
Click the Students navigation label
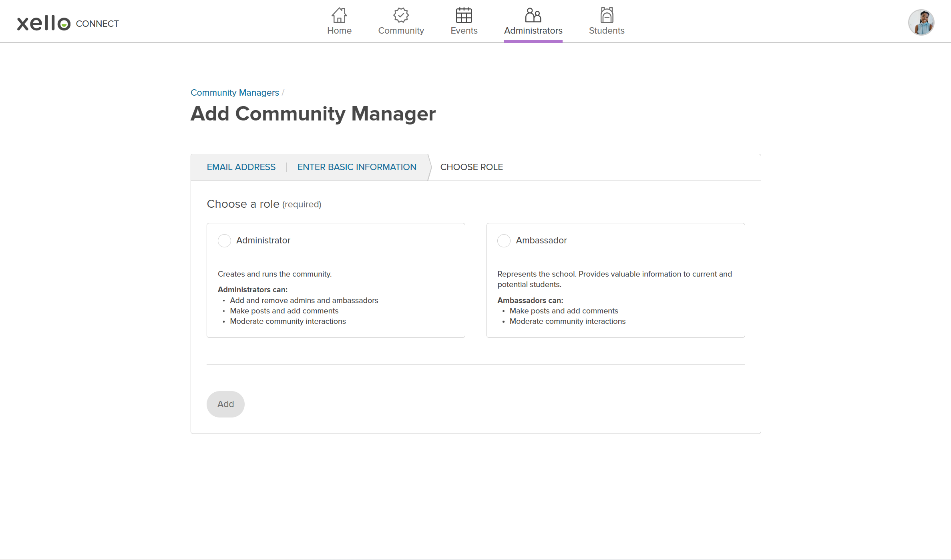(606, 30)
